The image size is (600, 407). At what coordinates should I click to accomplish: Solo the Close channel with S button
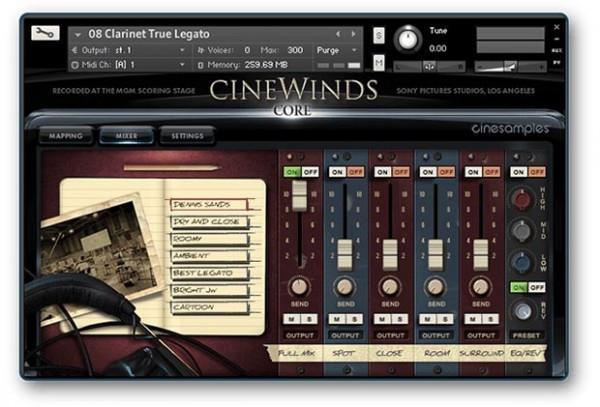[x=399, y=319]
